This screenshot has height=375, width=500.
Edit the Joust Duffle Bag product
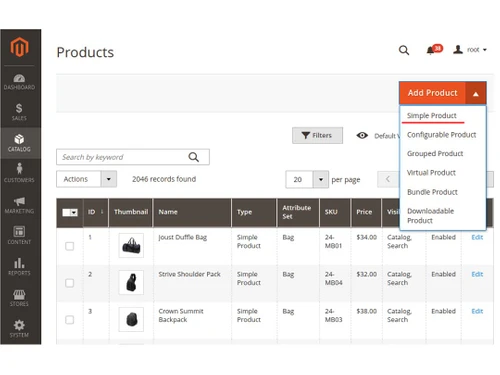click(477, 237)
